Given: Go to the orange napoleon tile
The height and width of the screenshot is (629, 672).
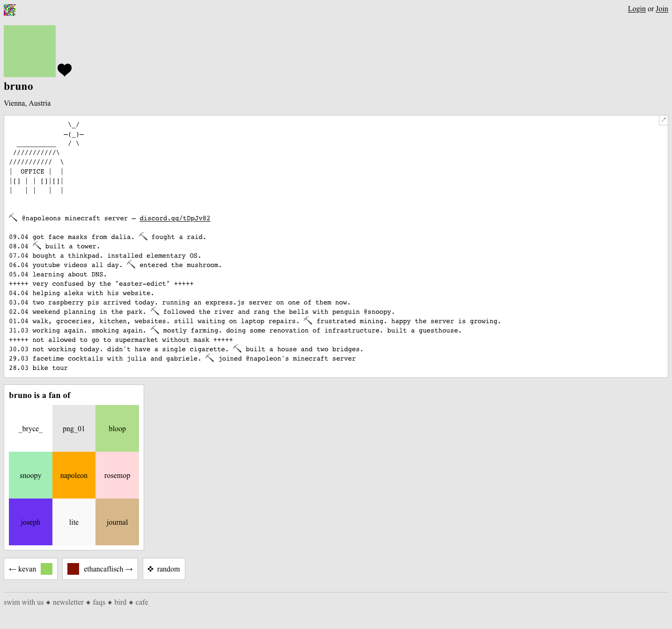Looking at the screenshot, I should click(74, 475).
